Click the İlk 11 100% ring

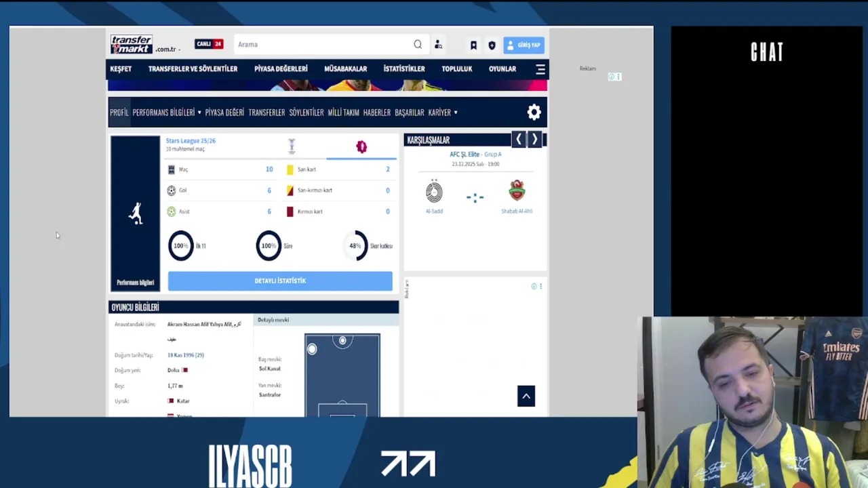coord(180,246)
